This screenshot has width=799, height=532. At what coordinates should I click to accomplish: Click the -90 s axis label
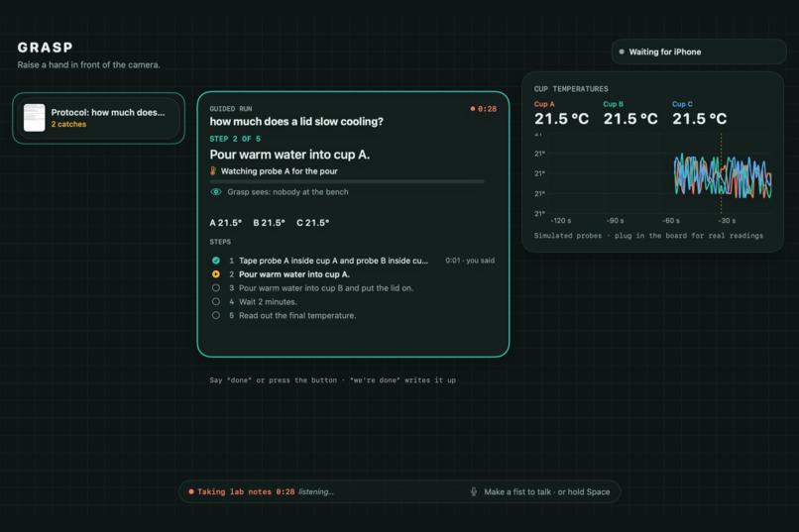pyautogui.click(x=615, y=221)
